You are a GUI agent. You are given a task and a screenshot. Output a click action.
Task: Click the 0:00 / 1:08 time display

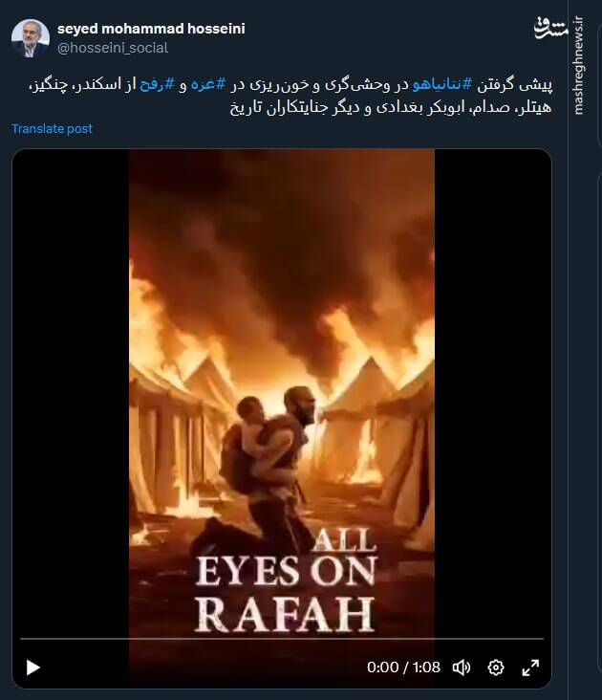pyautogui.click(x=403, y=667)
